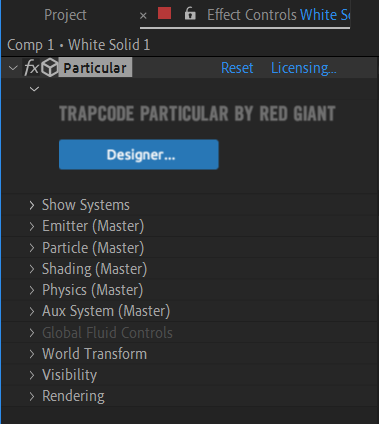Viewport: 379px width, 424px height.
Task: Collapse the Particular effect group
Action: [13, 68]
